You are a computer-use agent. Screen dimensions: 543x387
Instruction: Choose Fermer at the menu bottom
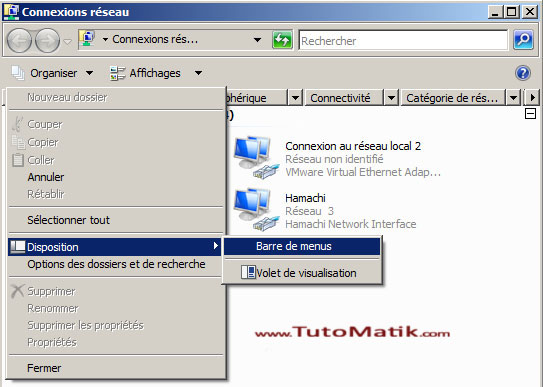pyautogui.click(x=116, y=368)
